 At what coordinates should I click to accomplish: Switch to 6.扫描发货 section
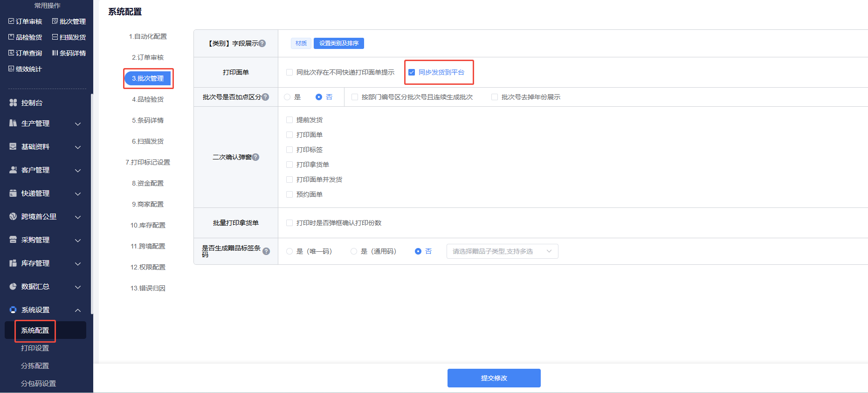(148, 141)
